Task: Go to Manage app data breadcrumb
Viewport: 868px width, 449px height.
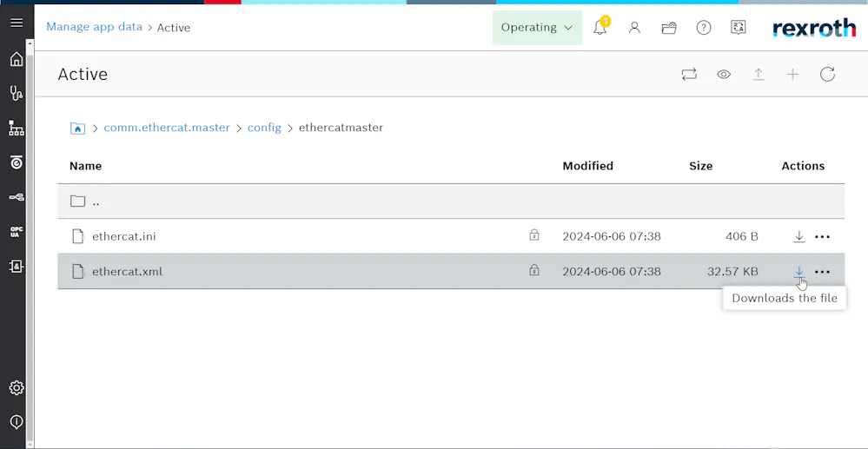Action: (94, 27)
